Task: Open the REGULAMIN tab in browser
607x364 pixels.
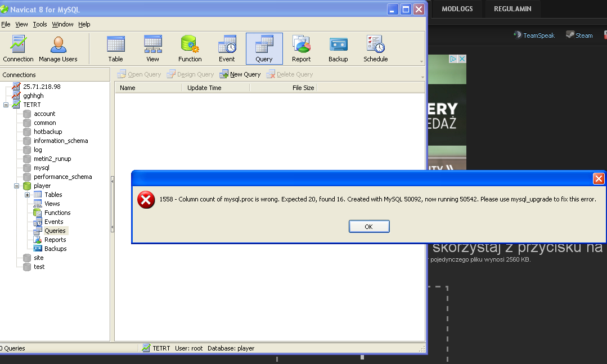Action: tap(512, 9)
